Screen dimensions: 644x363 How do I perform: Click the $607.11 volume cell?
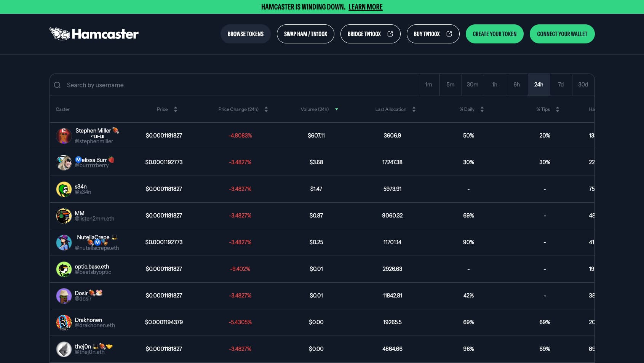[x=316, y=136]
